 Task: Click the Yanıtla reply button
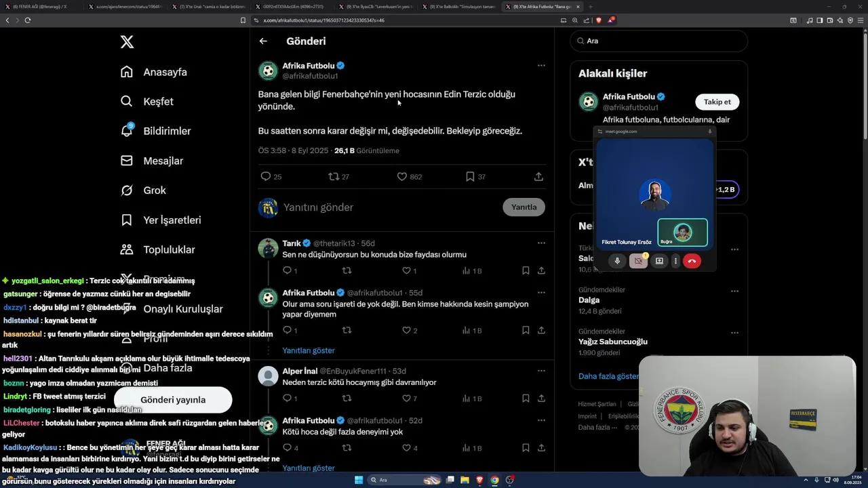[x=524, y=207]
